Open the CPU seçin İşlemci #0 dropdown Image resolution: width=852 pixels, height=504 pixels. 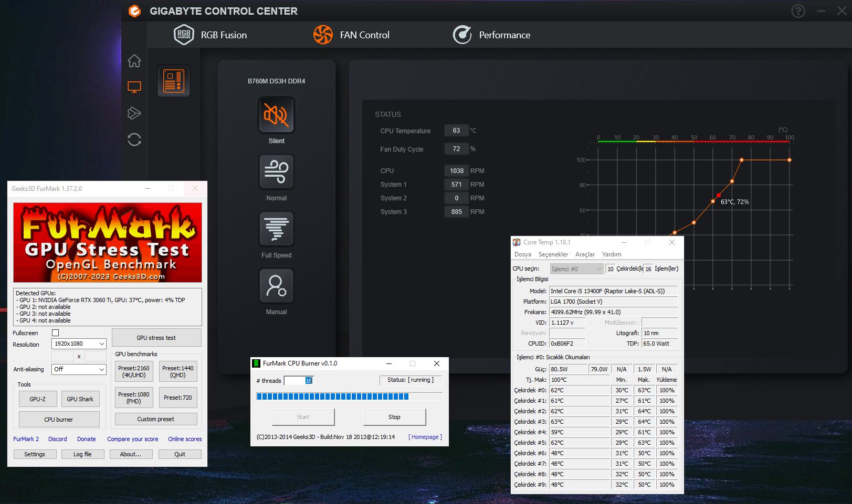(x=576, y=269)
